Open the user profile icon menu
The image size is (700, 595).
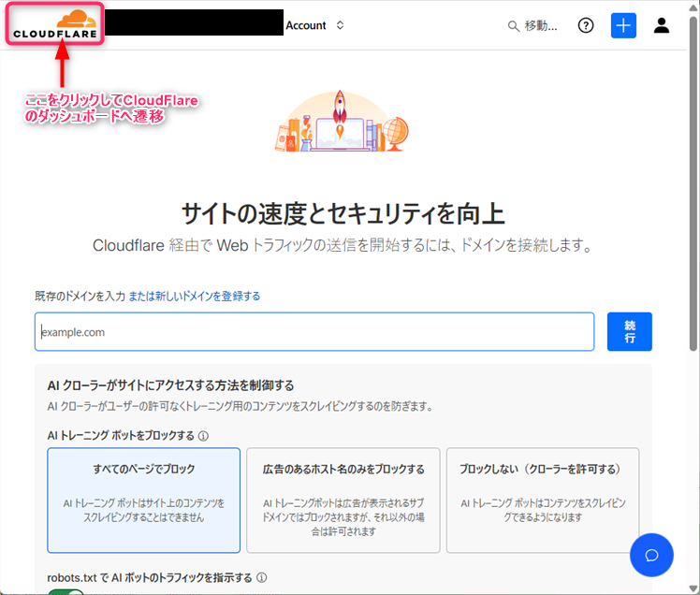tap(662, 26)
